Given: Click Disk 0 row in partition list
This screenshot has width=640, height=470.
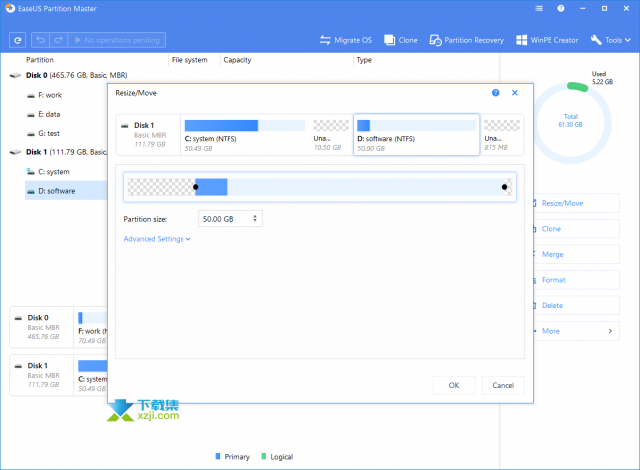Looking at the screenshot, I should click(68, 75).
